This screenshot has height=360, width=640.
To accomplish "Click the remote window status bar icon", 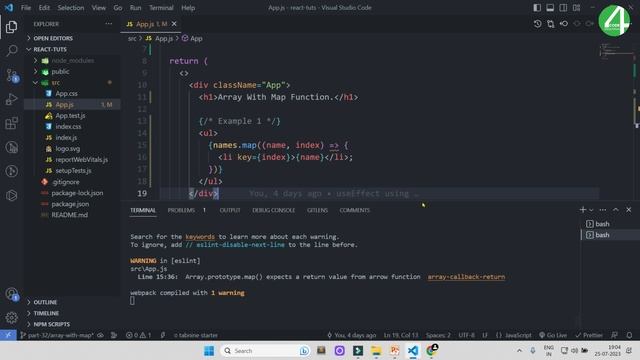I will point(8,335).
